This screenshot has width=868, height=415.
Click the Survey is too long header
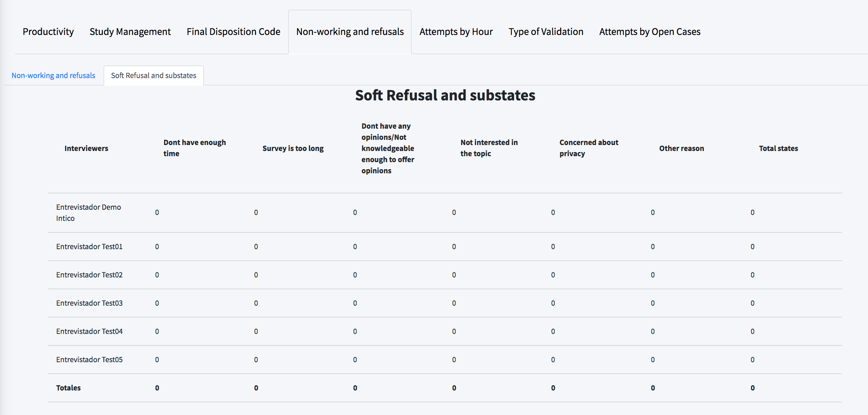(x=293, y=148)
